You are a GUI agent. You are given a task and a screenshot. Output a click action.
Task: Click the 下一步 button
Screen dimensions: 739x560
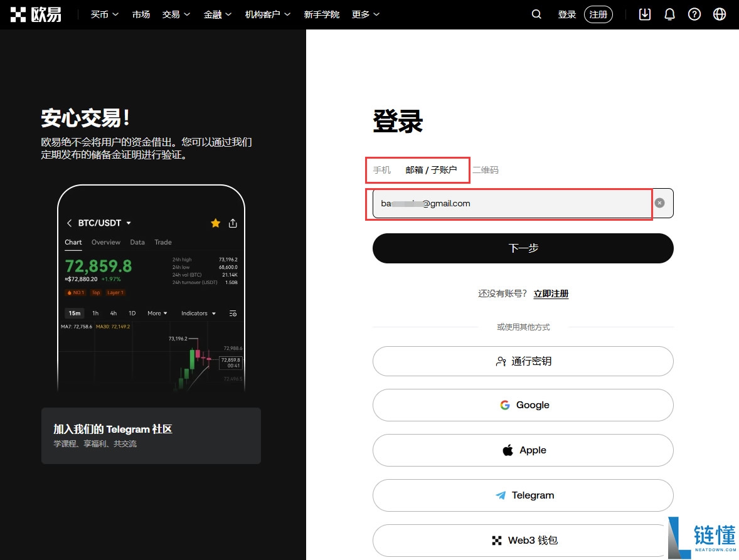(523, 248)
